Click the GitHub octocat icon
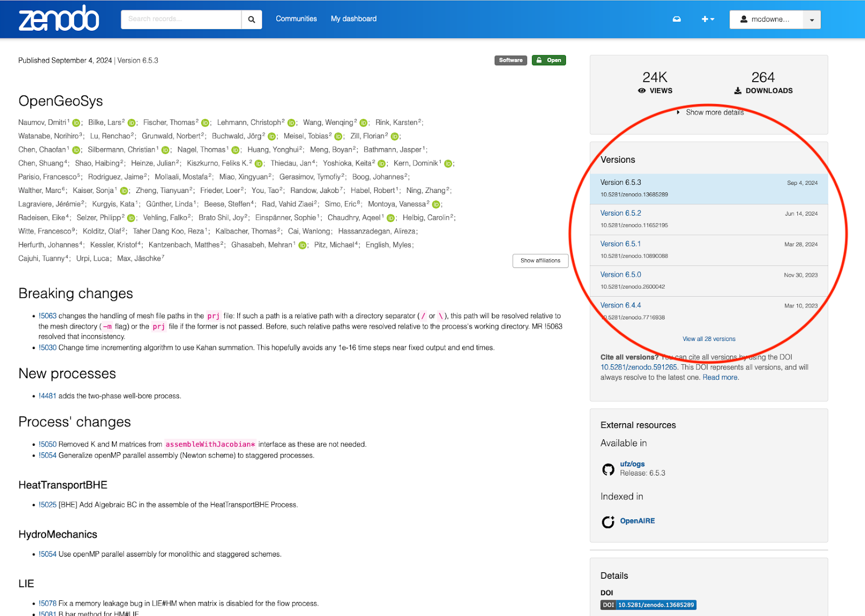 click(x=608, y=469)
